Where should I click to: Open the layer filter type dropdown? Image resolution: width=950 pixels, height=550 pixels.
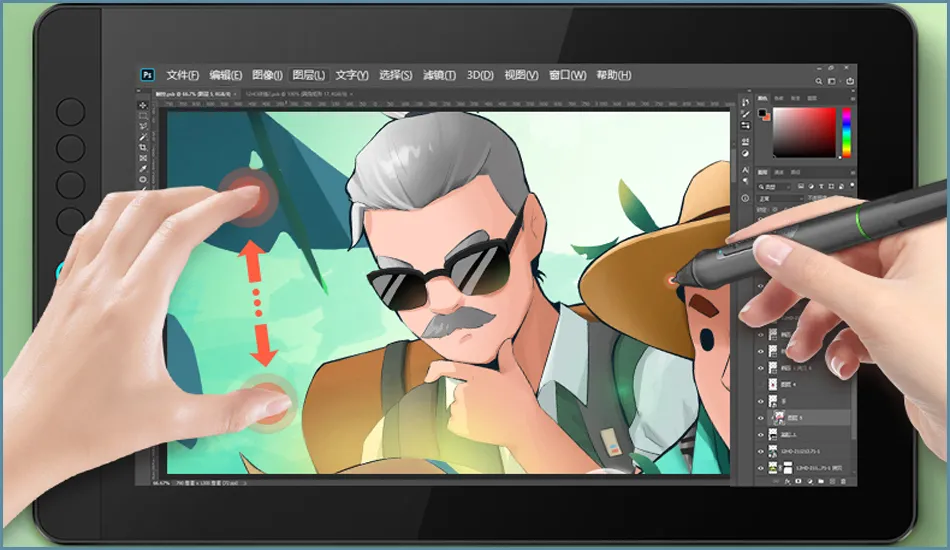[x=776, y=187]
